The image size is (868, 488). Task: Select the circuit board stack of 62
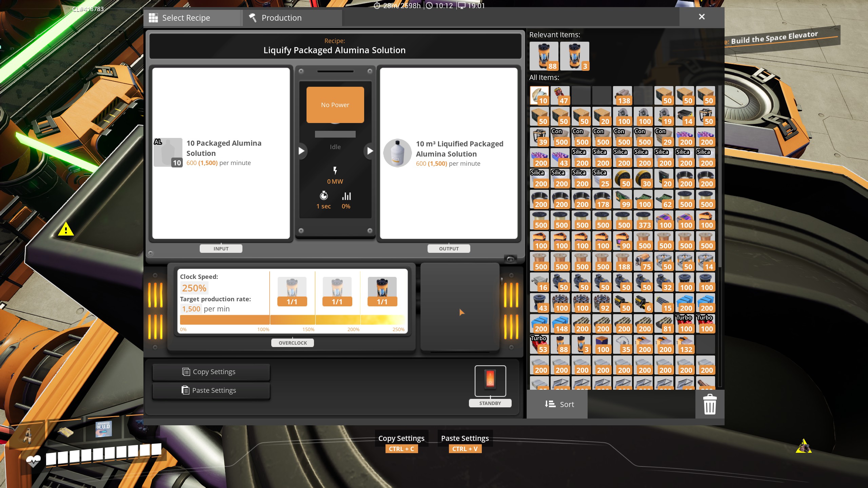point(664,199)
